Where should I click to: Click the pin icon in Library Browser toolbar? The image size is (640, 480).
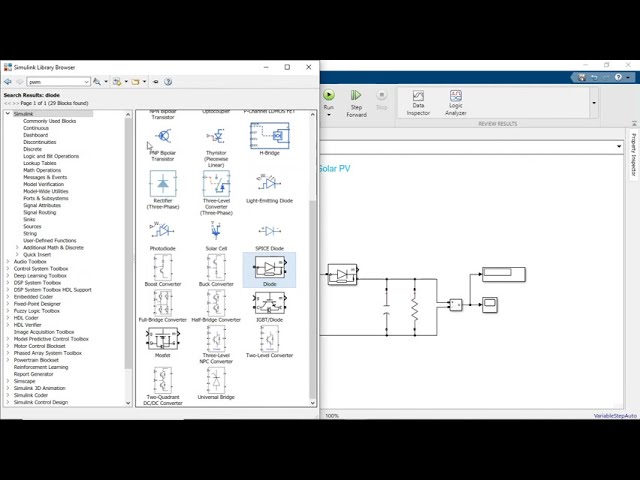coord(156,82)
